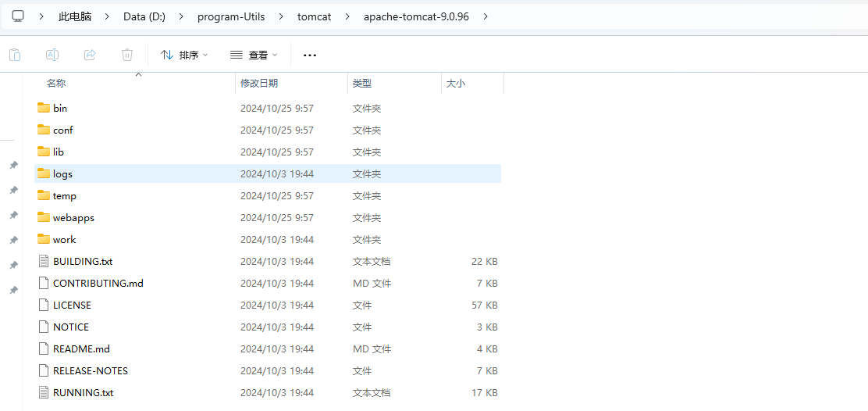Click the 文本文档 type of RUNNING.txt

pyautogui.click(x=372, y=393)
